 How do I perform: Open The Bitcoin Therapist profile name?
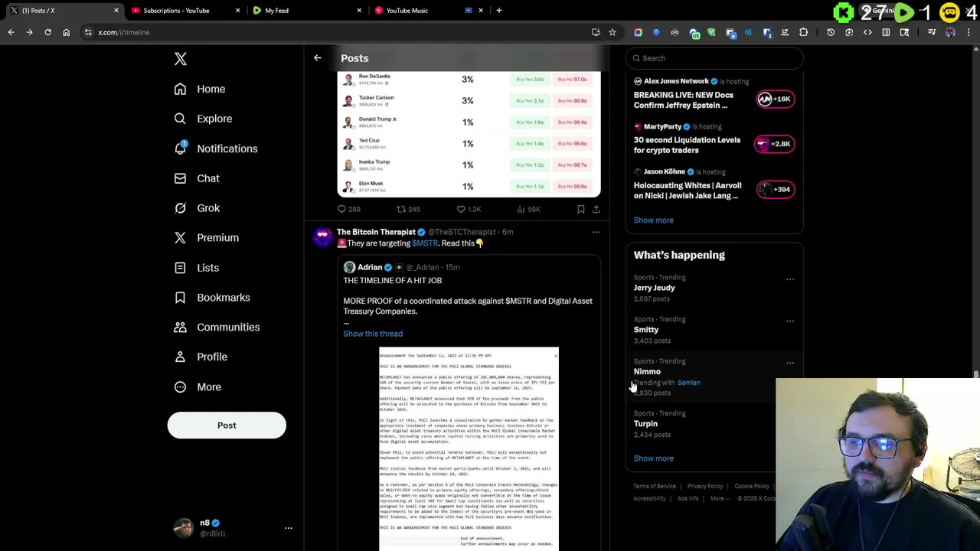(376, 232)
